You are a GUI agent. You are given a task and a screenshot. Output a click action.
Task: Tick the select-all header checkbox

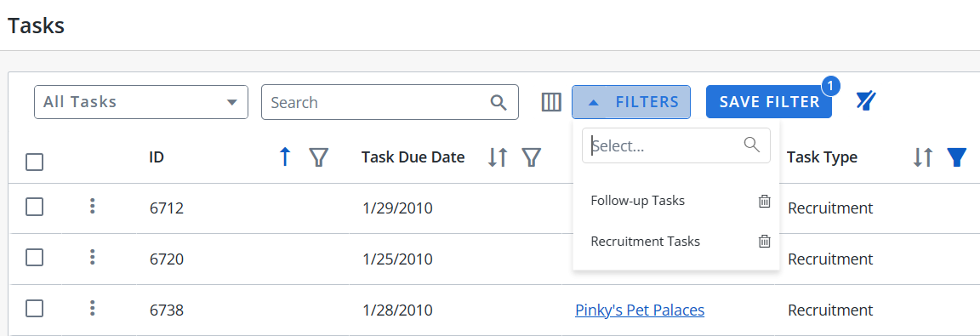pyautogui.click(x=34, y=162)
